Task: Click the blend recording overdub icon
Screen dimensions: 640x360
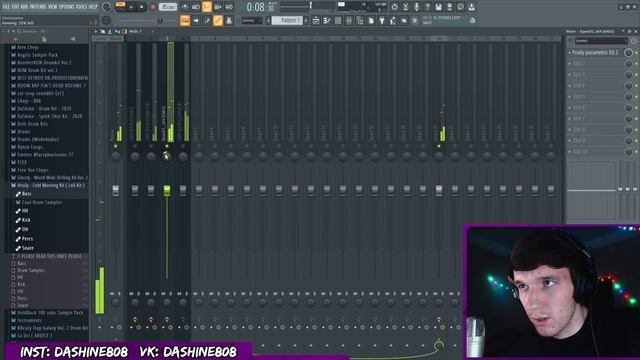Action: pos(218,7)
